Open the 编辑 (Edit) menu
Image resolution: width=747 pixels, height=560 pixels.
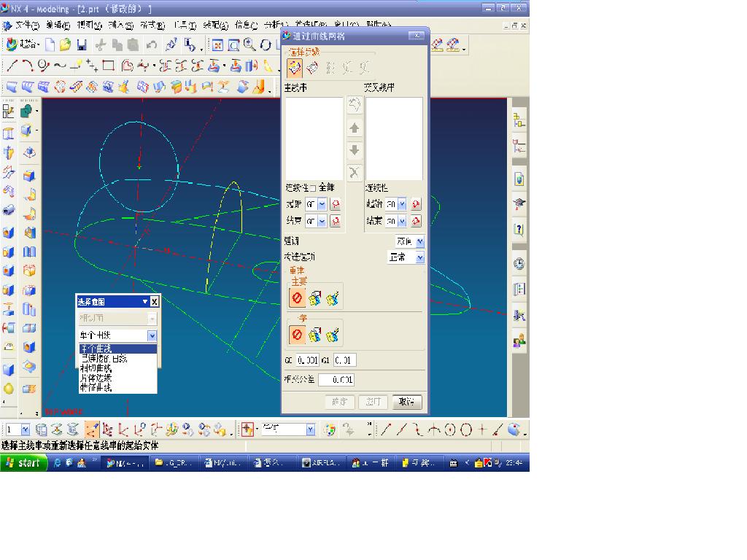click(58, 25)
